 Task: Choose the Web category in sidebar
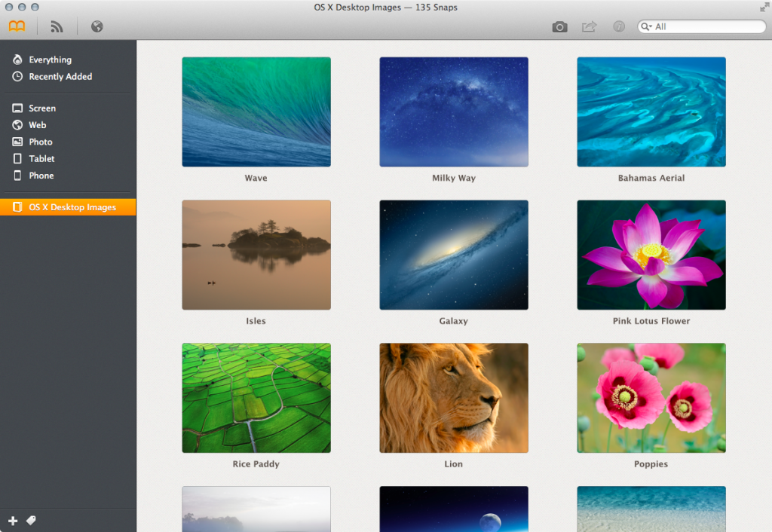click(38, 125)
